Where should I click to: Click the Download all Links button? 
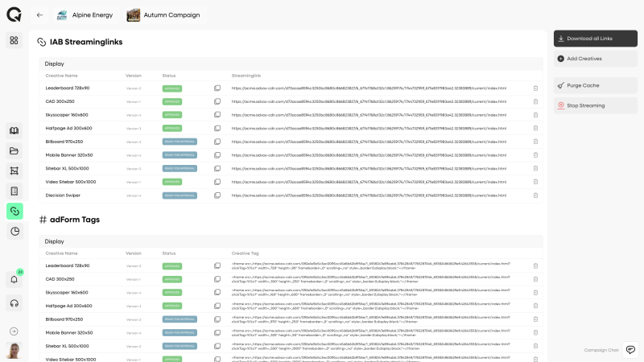(595, 38)
